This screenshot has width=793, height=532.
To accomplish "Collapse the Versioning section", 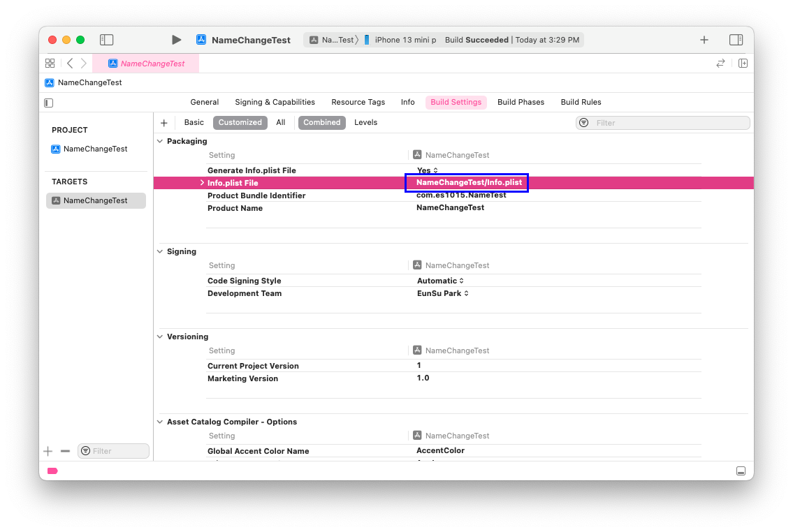I will (160, 337).
